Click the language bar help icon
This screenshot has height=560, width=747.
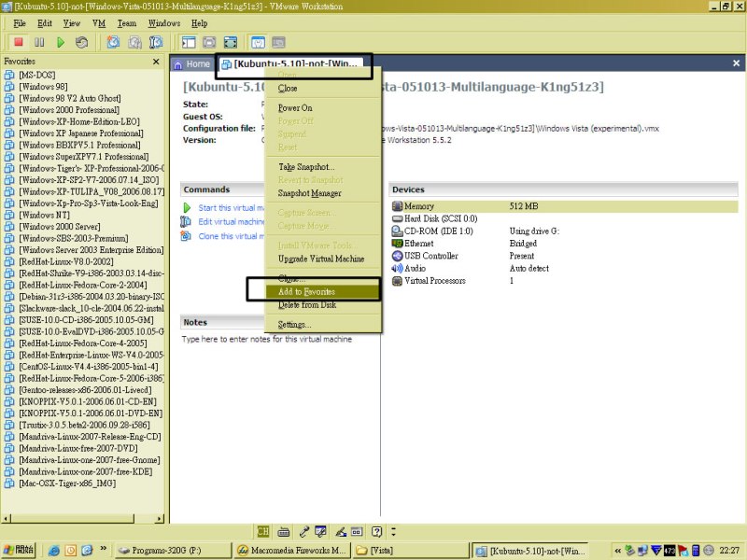pos(377,531)
